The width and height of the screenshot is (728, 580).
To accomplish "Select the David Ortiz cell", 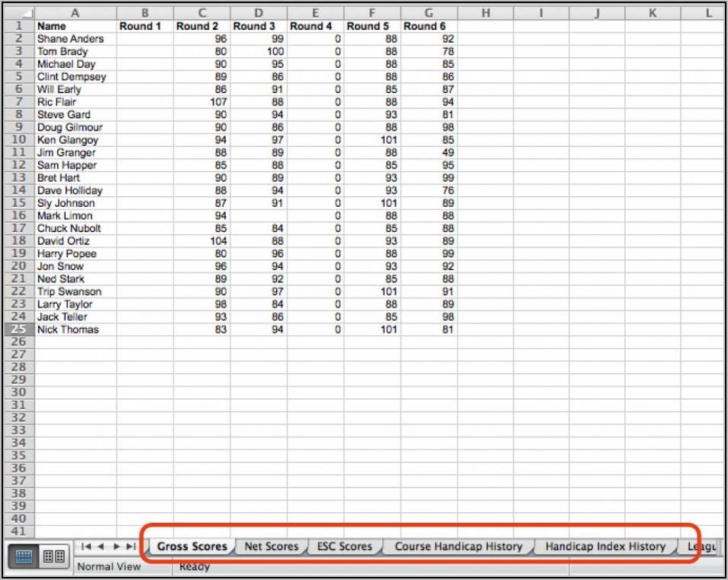I will point(76,240).
